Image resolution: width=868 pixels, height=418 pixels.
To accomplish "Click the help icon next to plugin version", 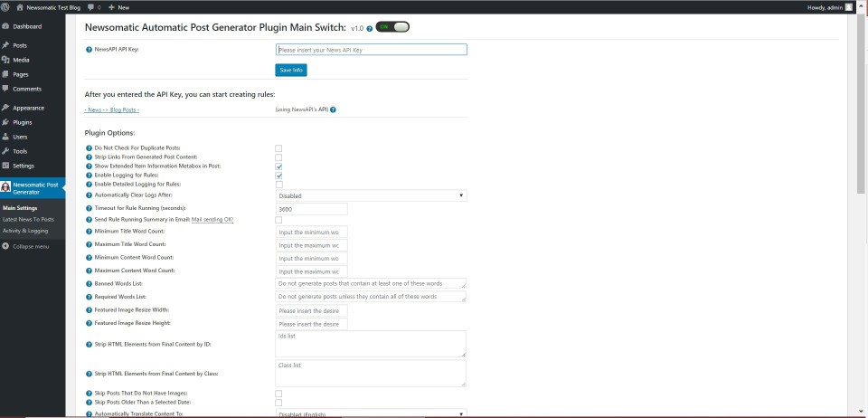I will pos(369,28).
